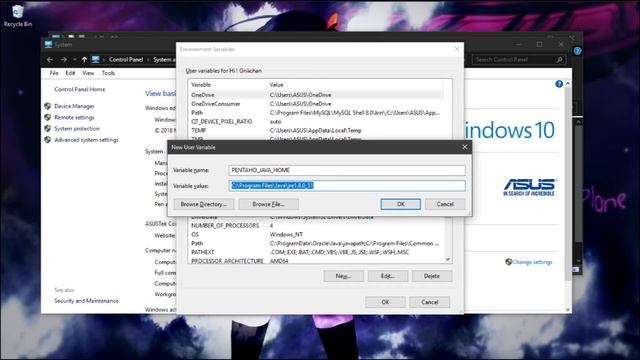Click the Forward arrow in System window
The height and width of the screenshot is (360, 640).
point(64,60)
